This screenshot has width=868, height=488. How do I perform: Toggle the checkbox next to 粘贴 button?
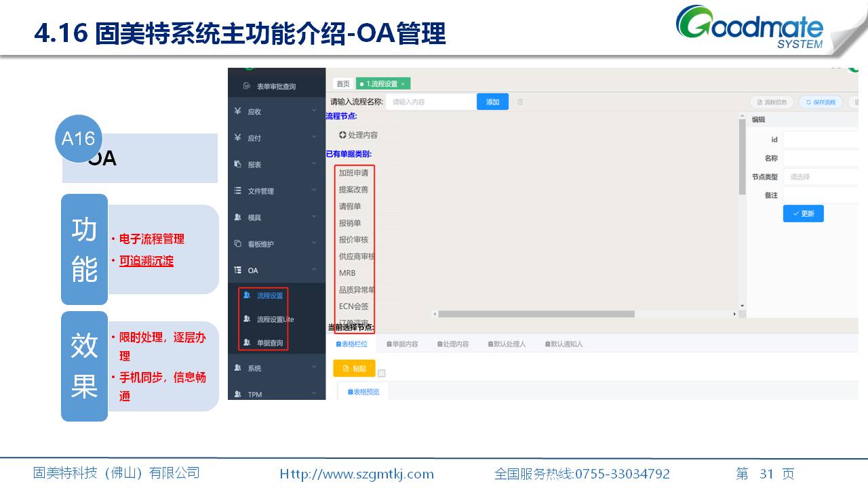click(x=381, y=373)
